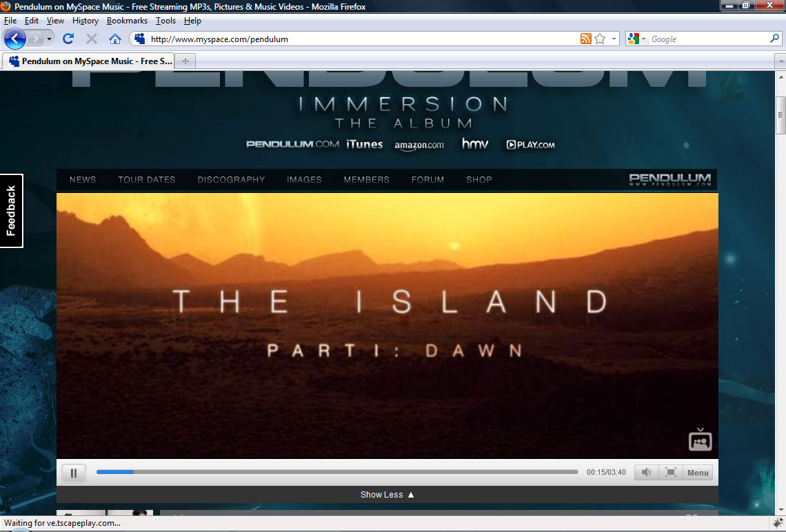Open the MySpace video TV icon
Screen dimensions: 786x532
point(700,440)
